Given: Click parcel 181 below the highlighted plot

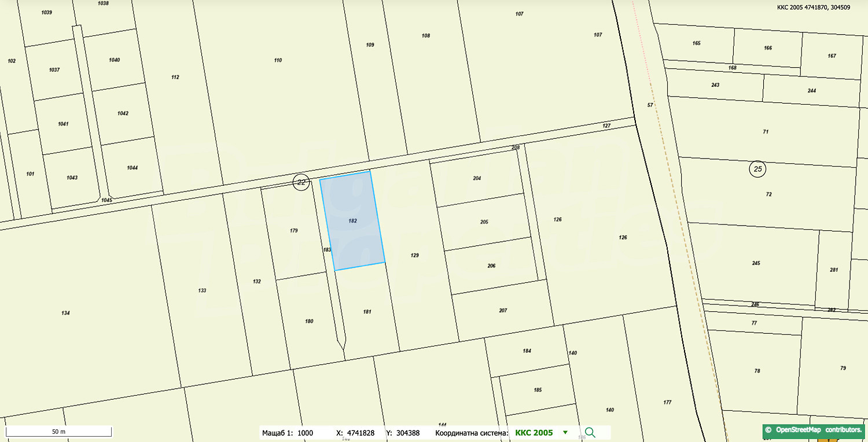Looking at the screenshot, I should click(x=367, y=312).
